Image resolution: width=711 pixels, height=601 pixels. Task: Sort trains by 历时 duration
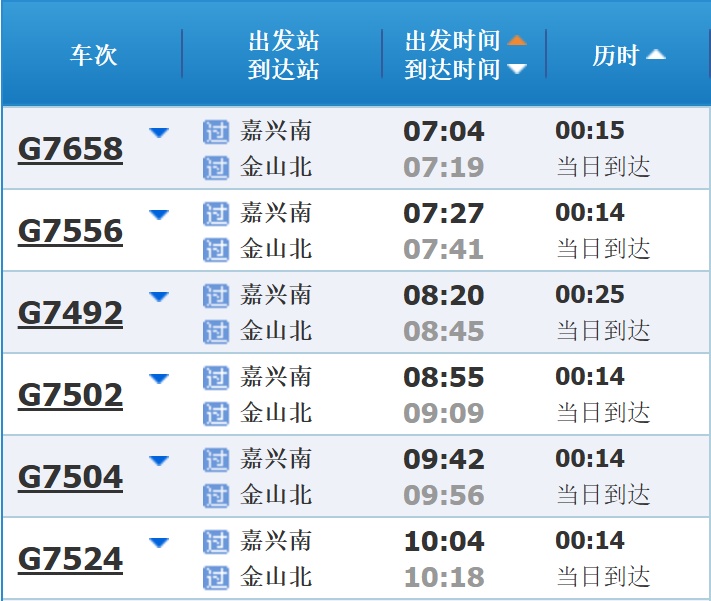(x=628, y=55)
